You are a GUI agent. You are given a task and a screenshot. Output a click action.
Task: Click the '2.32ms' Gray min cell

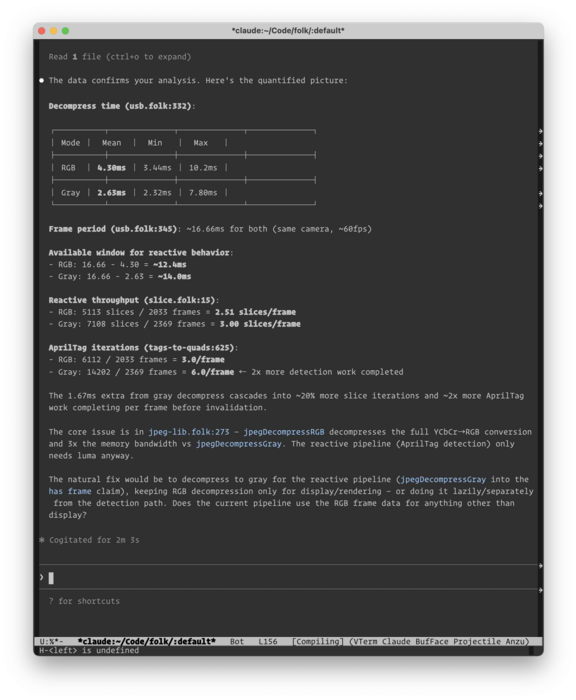[157, 193]
